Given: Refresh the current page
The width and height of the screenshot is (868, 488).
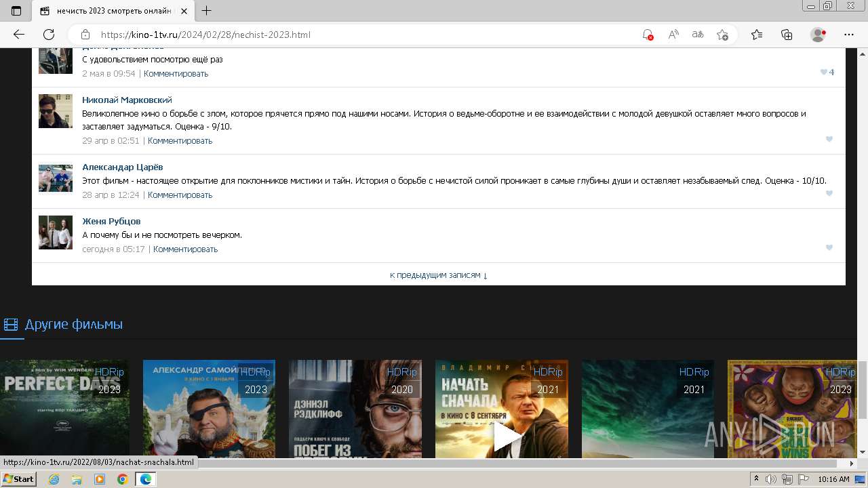Looking at the screenshot, I should [49, 35].
